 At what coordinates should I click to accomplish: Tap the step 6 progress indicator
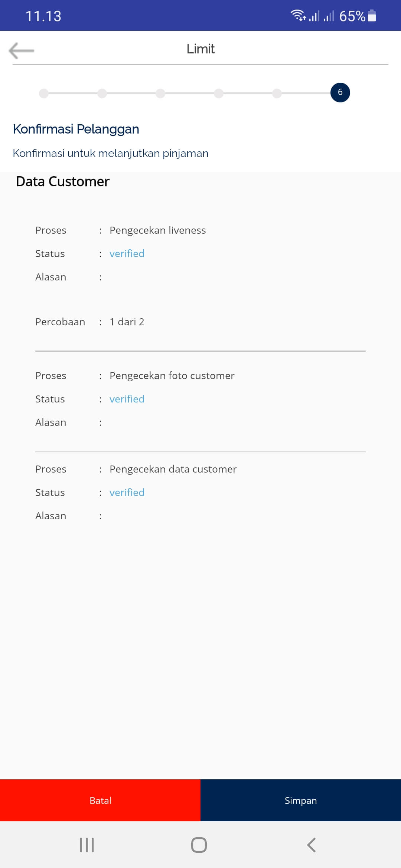(x=340, y=92)
